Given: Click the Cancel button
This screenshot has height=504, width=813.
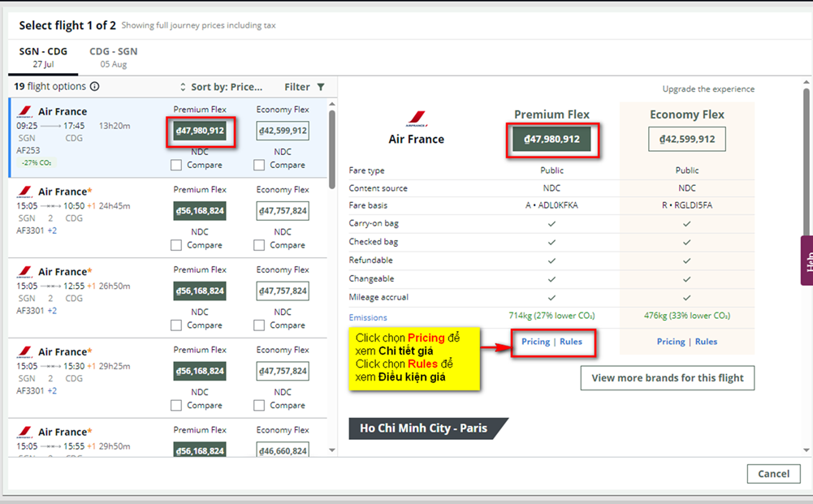Looking at the screenshot, I should click(773, 474).
